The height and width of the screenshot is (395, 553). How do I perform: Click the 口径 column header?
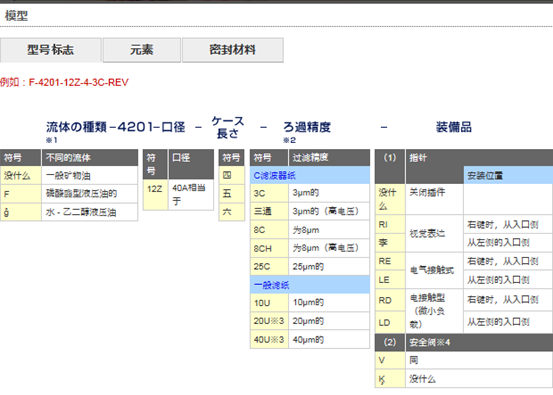click(x=191, y=164)
